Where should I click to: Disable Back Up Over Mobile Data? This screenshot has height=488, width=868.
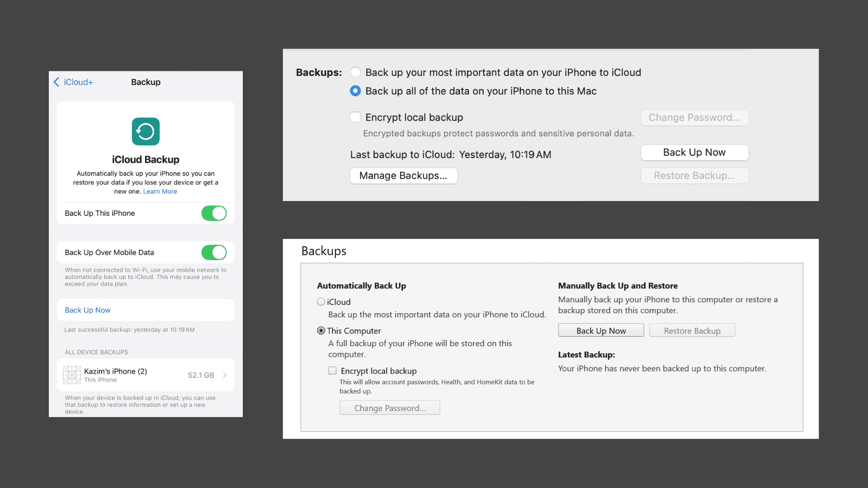click(214, 252)
